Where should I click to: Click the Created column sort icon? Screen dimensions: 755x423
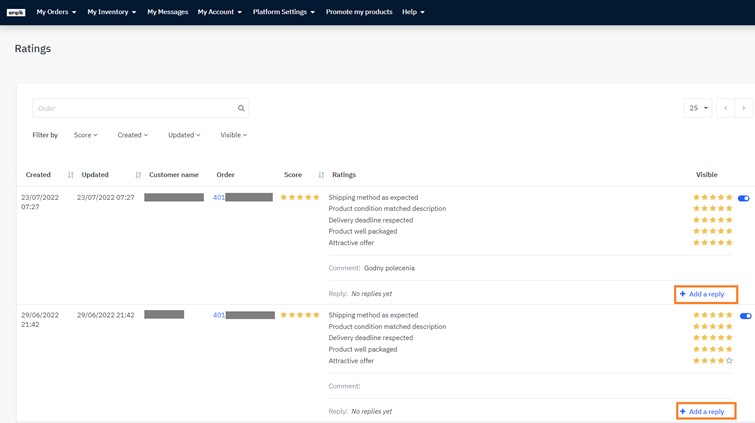pyautogui.click(x=71, y=175)
